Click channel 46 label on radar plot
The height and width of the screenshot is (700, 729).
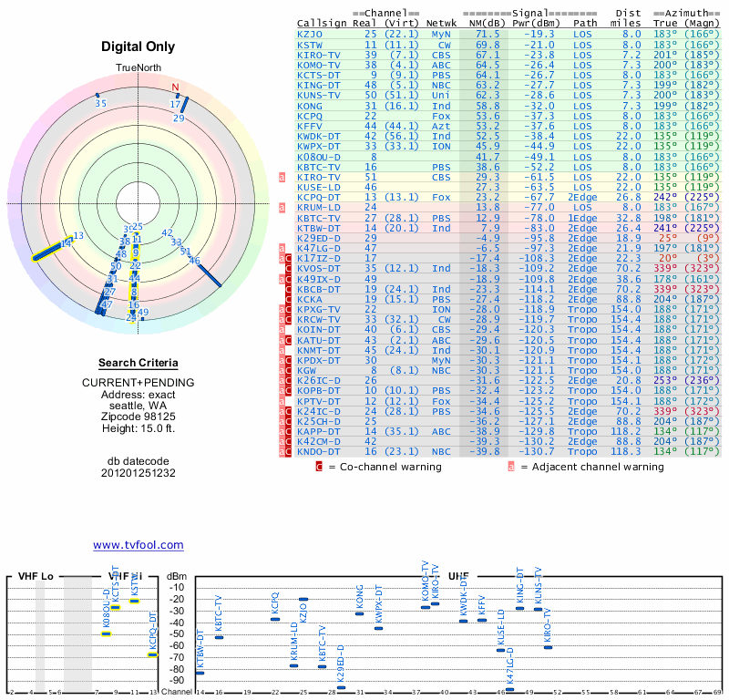tap(194, 261)
